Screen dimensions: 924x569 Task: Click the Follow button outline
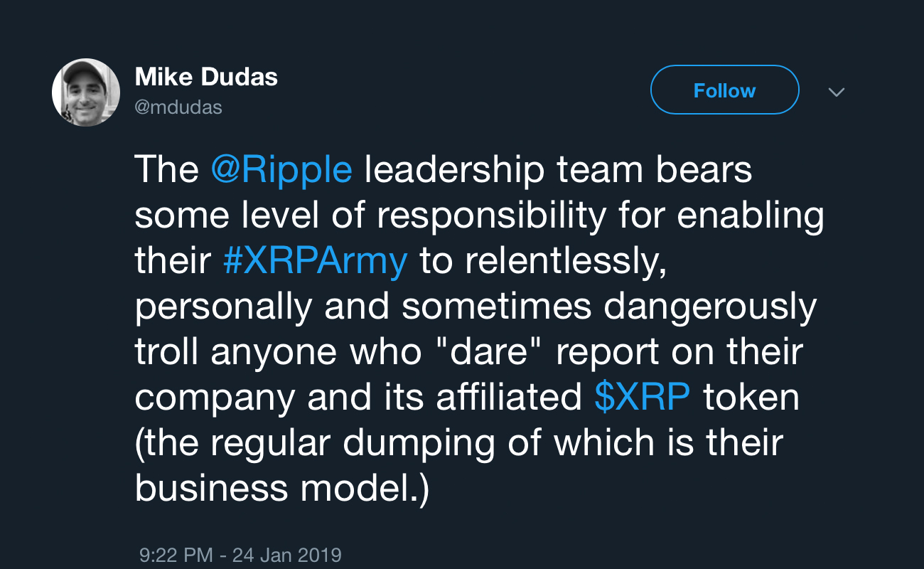[x=724, y=90]
